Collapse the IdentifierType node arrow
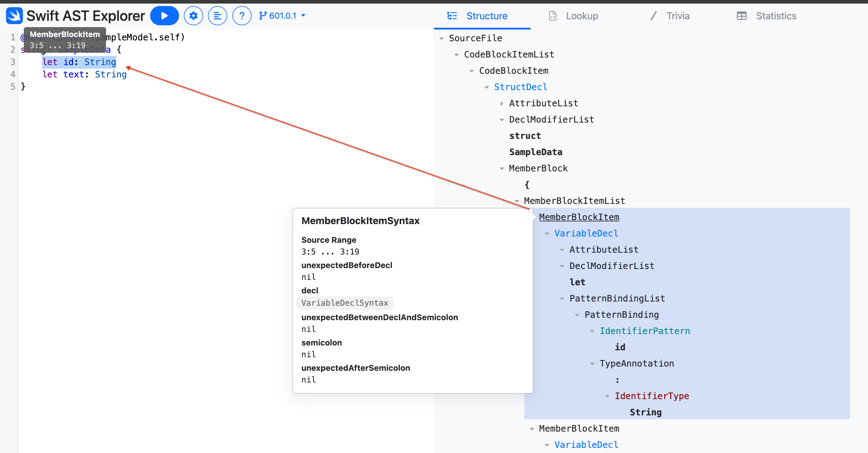Image resolution: width=868 pixels, height=453 pixels. pos(607,396)
